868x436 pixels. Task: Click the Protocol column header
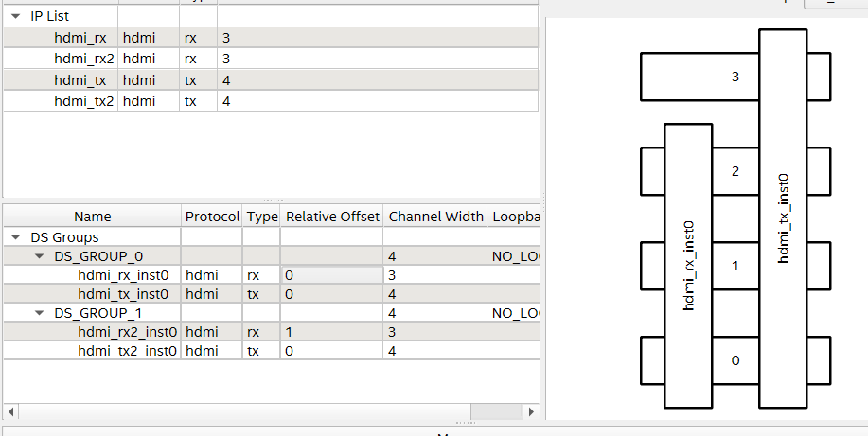click(x=212, y=217)
